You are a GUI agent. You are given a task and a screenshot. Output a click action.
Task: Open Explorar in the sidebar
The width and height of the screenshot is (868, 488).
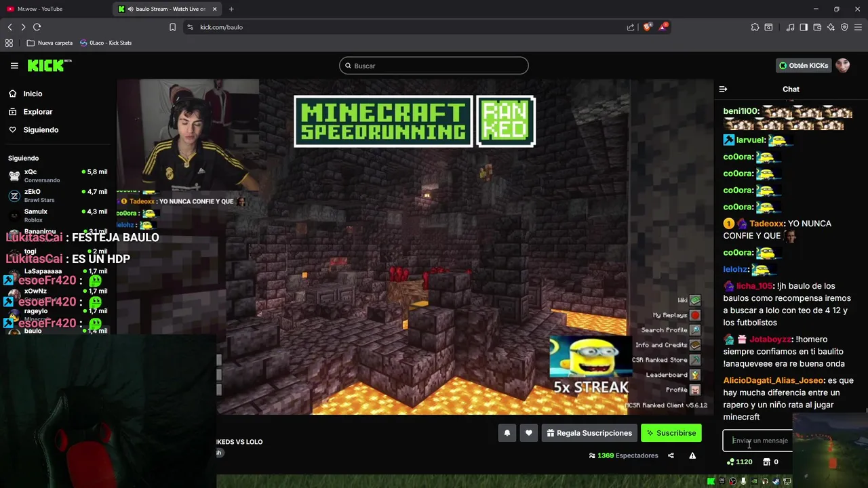coord(37,112)
